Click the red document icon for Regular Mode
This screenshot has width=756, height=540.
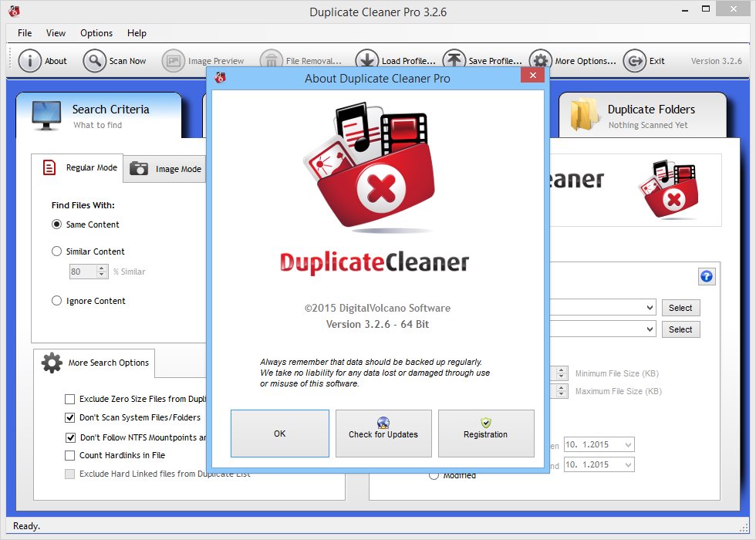click(x=49, y=167)
